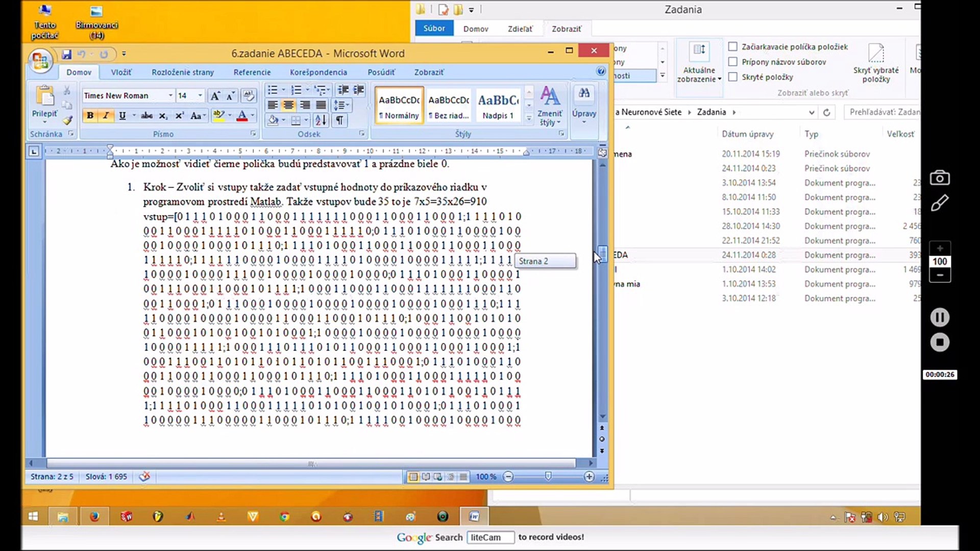
Task: Show paragraph marks with pilcrow icon
Action: coord(339,120)
